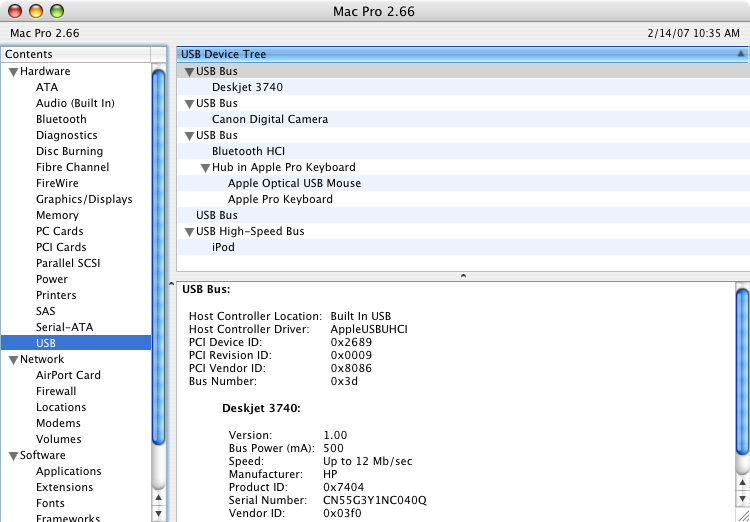Image resolution: width=750 pixels, height=522 pixels.
Task: Collapse the USB High-Speed Bus triangle
Action: [189, 233]
